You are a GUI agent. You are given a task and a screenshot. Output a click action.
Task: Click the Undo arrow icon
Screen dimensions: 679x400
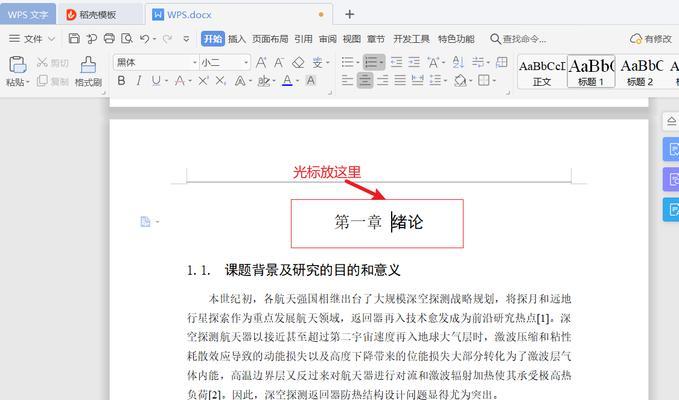pyautogui.click(x=145, y=39)
